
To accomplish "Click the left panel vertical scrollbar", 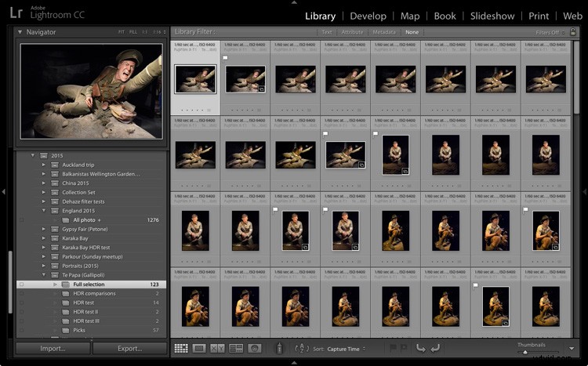I will [x=10, y=281].
